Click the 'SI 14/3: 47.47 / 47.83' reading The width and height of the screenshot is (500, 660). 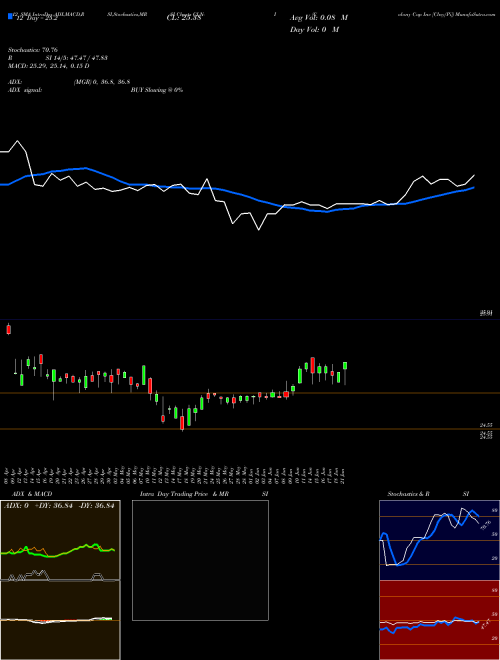[x=77, y=58]
